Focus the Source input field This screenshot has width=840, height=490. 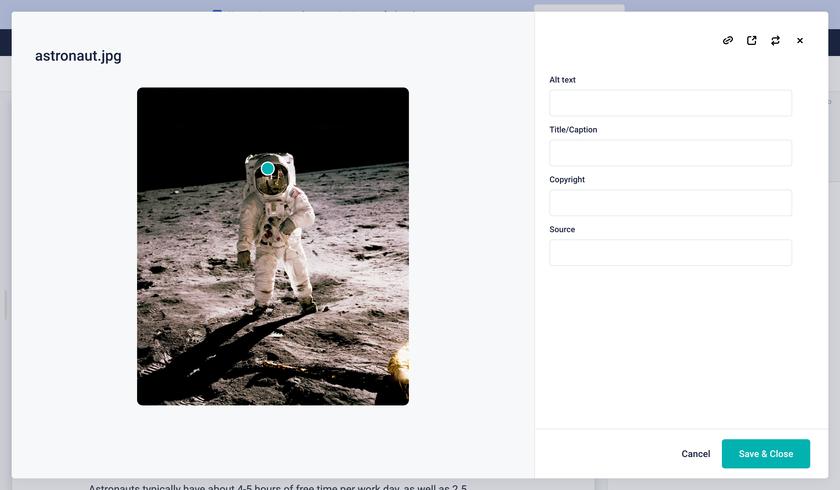click(670, 252)
